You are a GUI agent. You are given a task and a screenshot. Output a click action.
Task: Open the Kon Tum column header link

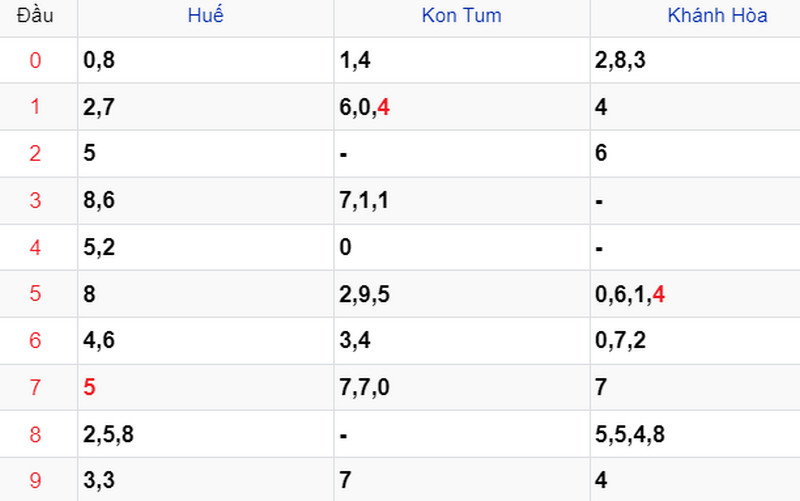coord(461,15)
